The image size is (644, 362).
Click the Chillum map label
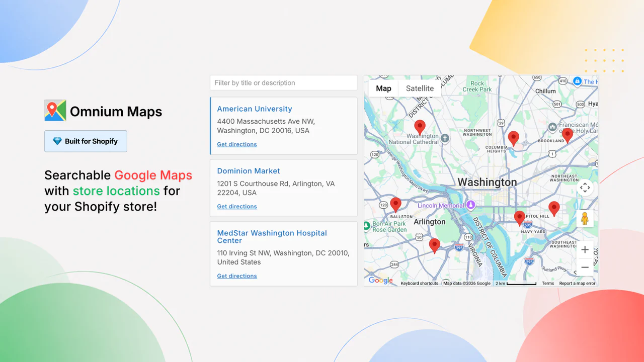click(x=545, y=91)
